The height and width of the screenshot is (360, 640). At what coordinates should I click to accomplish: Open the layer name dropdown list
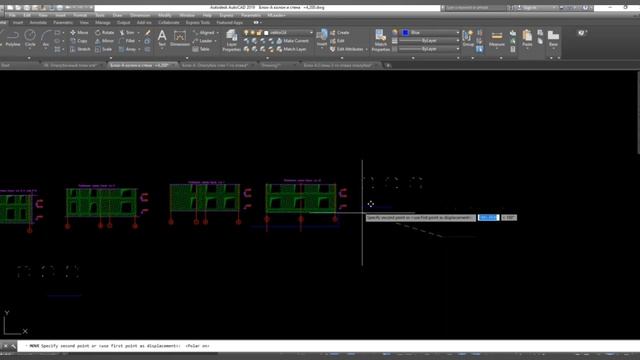(x=311, y=33)
